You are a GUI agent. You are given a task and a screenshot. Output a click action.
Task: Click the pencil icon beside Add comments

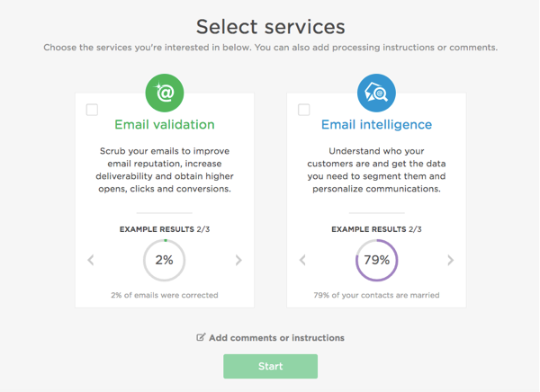[201, 338]
